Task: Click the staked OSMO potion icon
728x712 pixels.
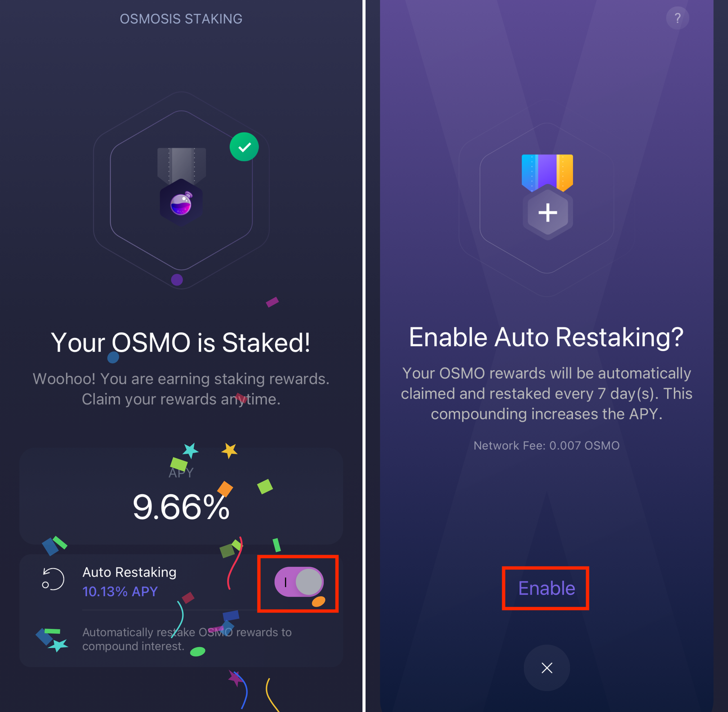Action: (x=181, y=203)
